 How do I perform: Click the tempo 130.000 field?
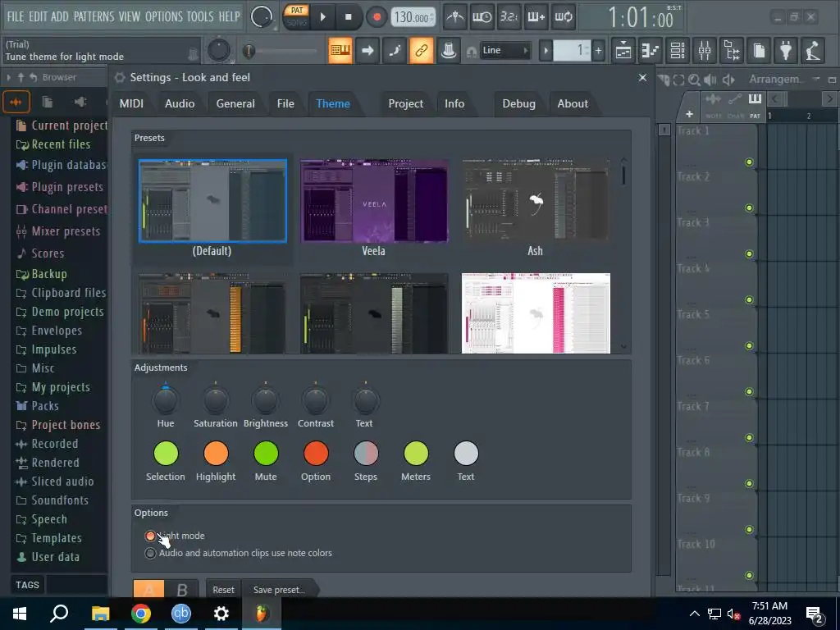[413, 17]
